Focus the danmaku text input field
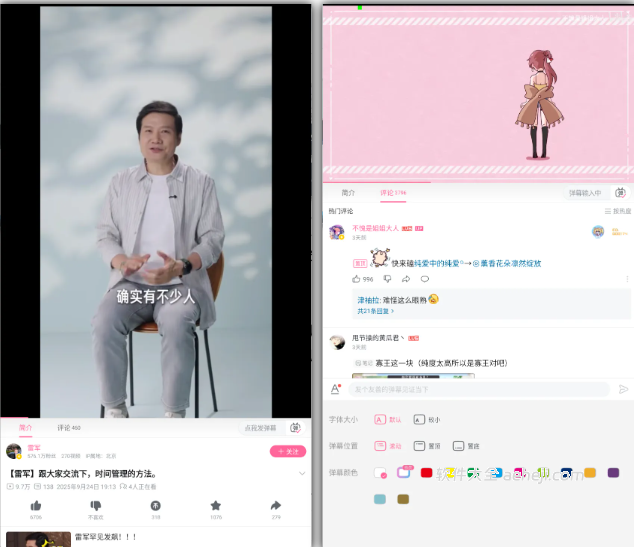The height and width of the screenshot is (547, 634). click(x=479, y=389)
